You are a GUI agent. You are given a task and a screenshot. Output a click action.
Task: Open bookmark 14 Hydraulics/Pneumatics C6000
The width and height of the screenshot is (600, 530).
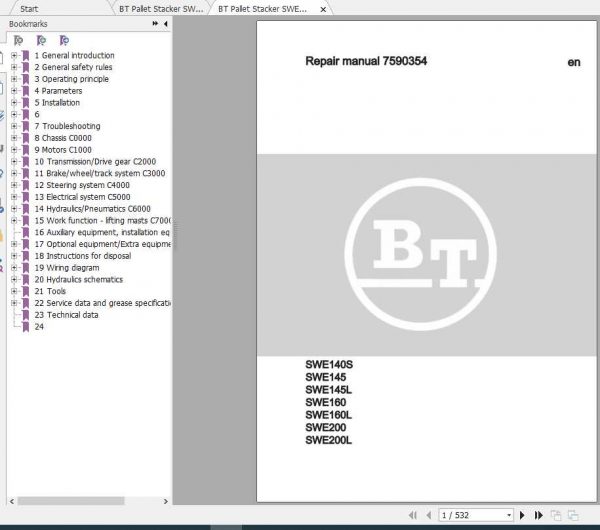tap(93, 209)
